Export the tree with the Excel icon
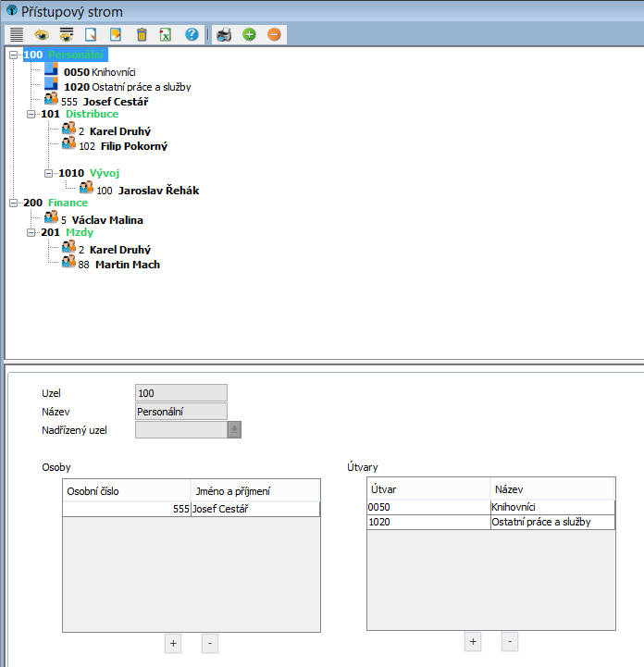The width and height of the screenshot is (644, 667). (166, 34)
